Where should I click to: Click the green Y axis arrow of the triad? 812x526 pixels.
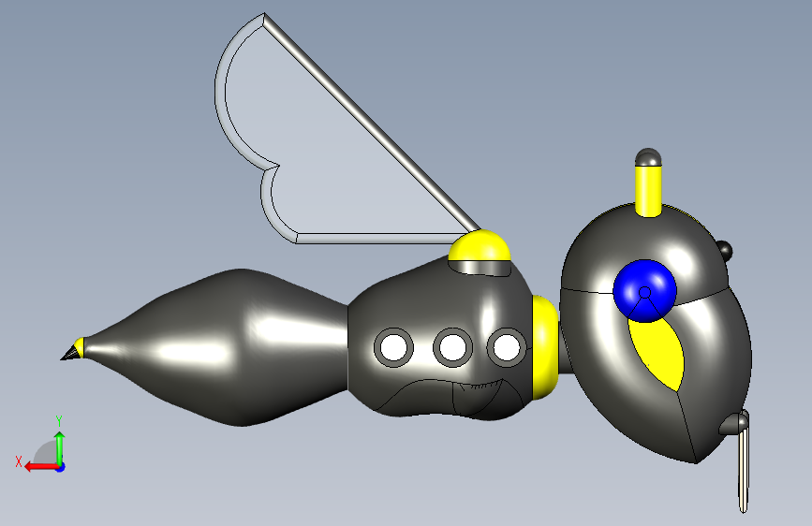tap(60, 447)
